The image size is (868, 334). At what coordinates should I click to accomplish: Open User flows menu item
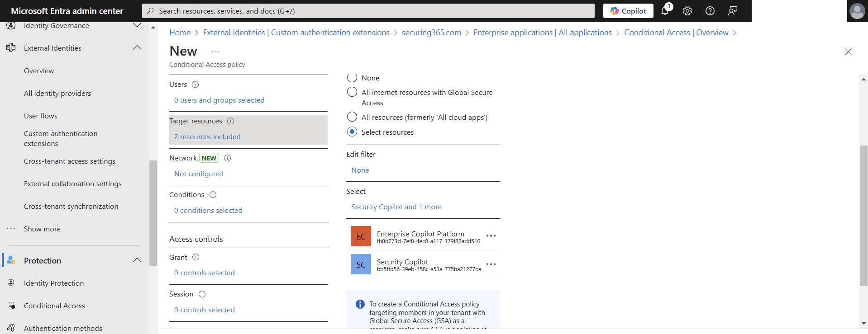41,116
